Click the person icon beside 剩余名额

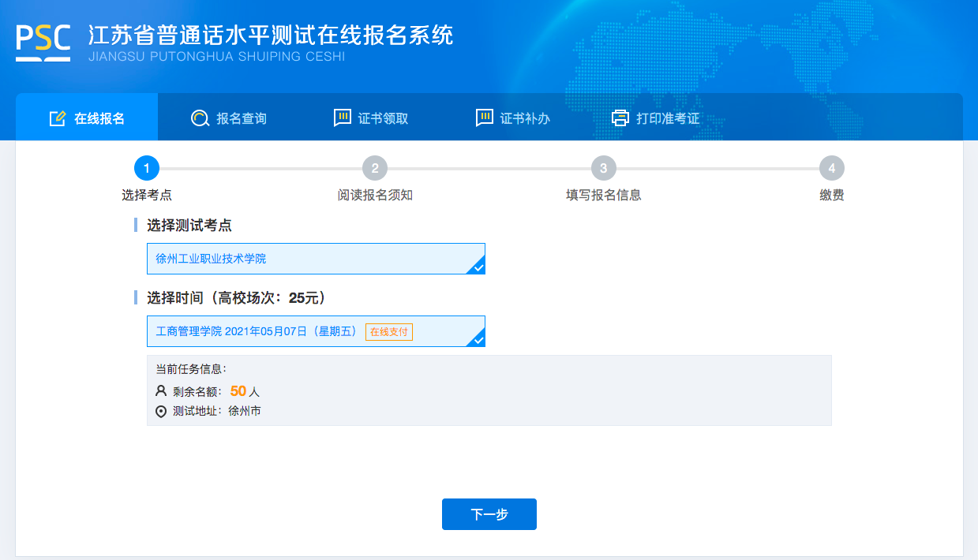coord(161,391)
